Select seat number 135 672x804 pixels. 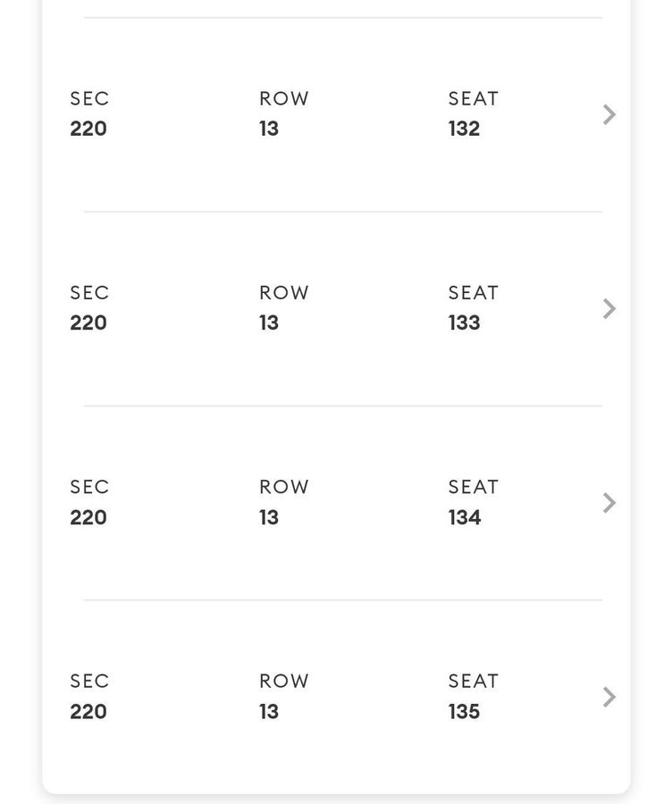(x=465, y=712)
